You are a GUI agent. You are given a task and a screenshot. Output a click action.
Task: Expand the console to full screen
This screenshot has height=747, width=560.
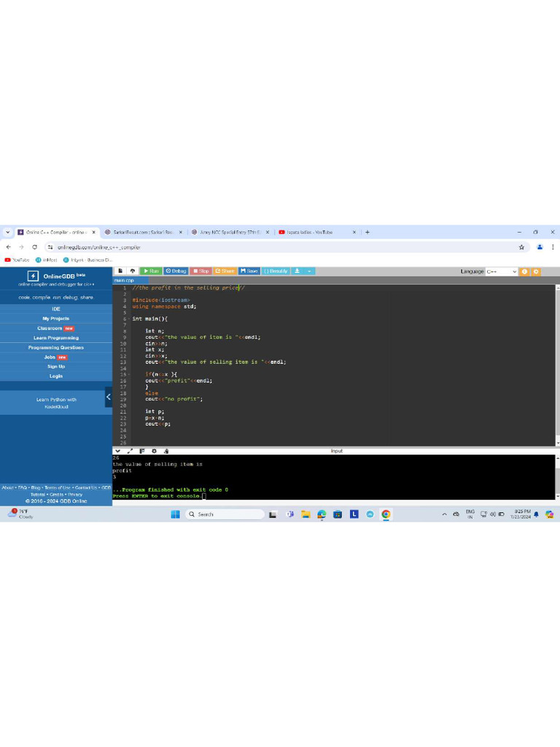pos(130,451)
